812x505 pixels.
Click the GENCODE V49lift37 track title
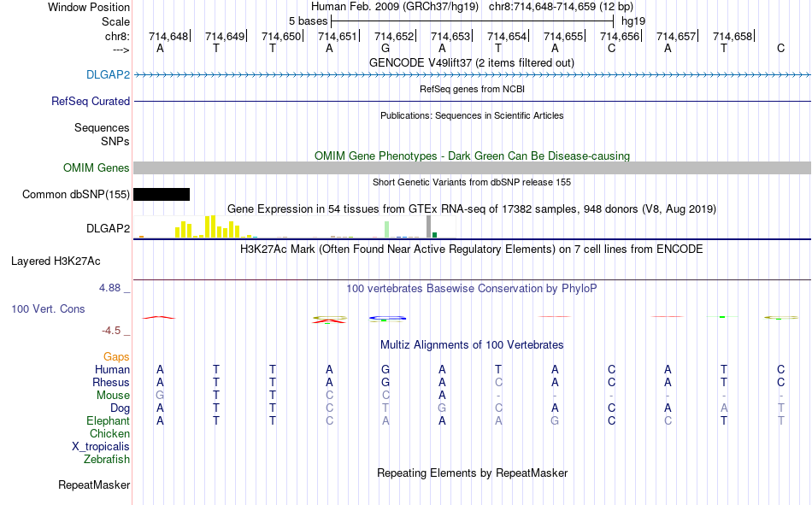[471, 62]
